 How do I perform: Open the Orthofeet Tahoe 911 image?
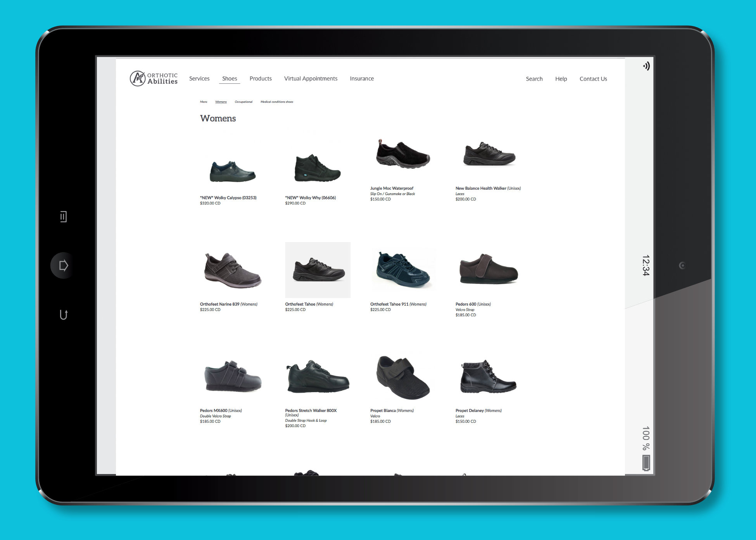click(x=403, y=269)
